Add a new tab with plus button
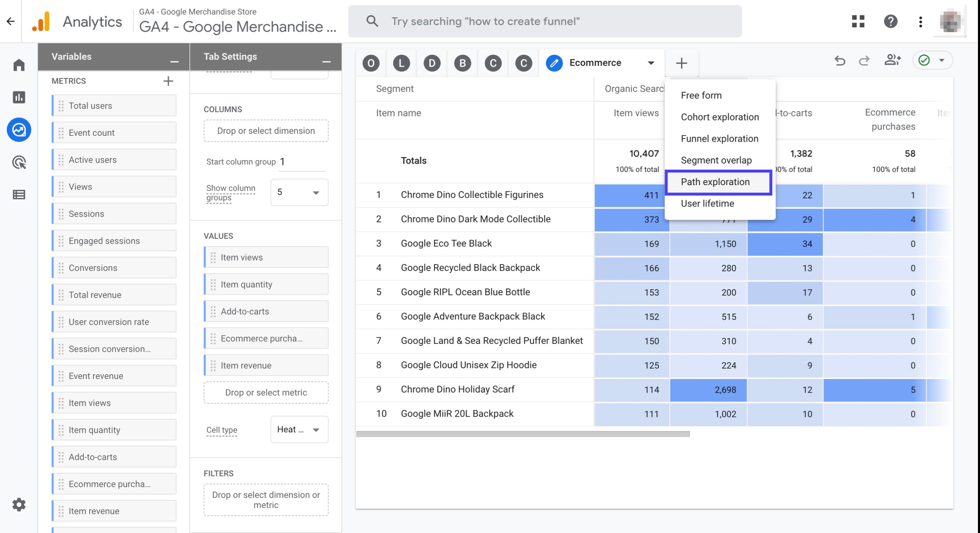Image resolution: width=980 pixels, height=533 pixels. pos(681,63)
